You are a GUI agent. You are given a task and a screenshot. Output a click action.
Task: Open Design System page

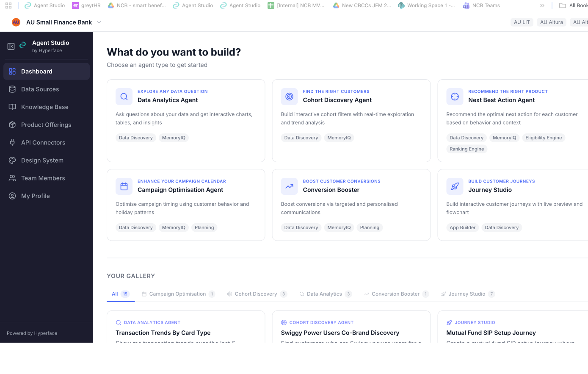[47, 160]
